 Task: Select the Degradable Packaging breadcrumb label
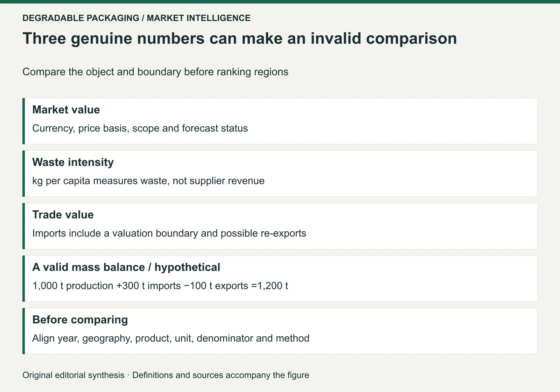click(x=81, y=18)
